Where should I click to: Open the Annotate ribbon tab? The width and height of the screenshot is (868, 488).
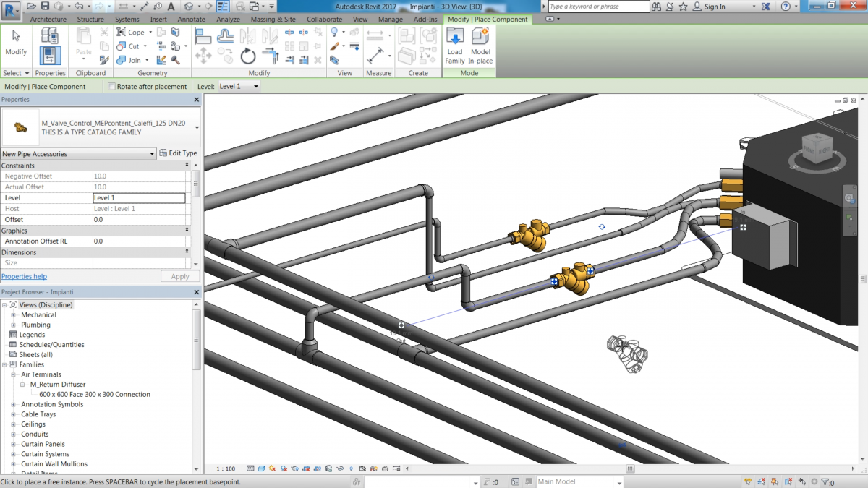[192, 20]
